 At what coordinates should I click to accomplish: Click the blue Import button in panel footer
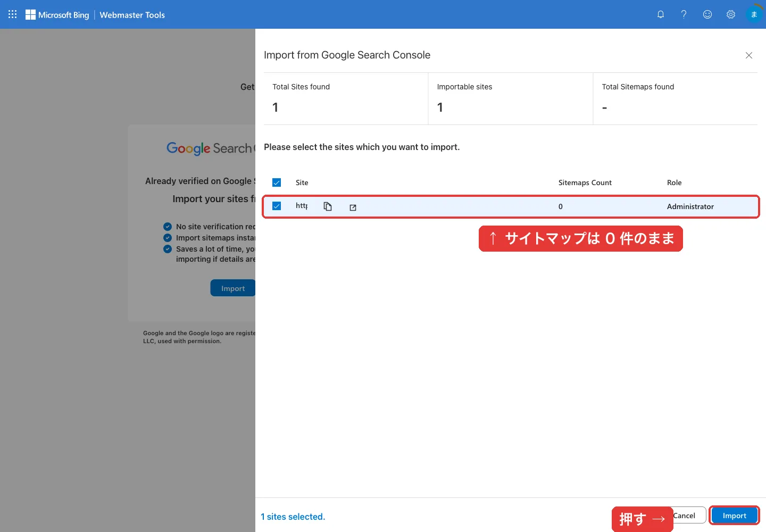pos(734,516)
